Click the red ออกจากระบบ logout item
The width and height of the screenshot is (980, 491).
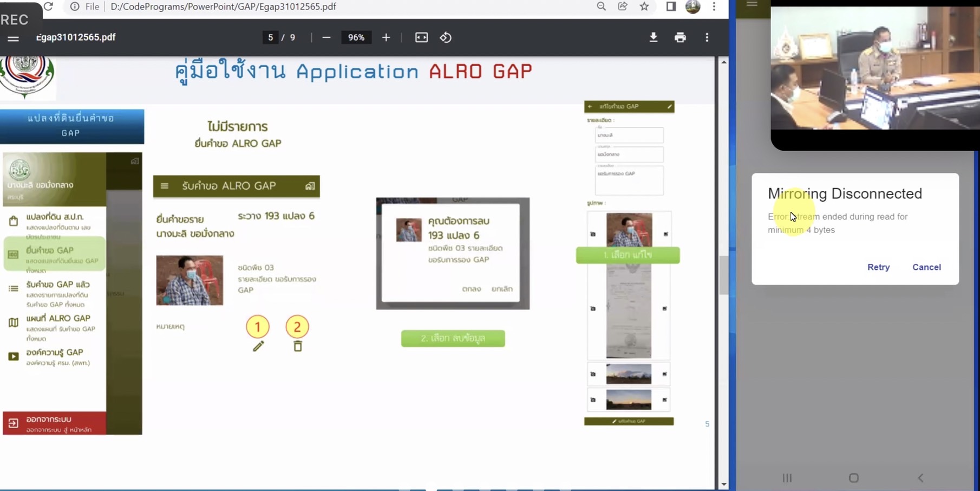pos(55,423)
